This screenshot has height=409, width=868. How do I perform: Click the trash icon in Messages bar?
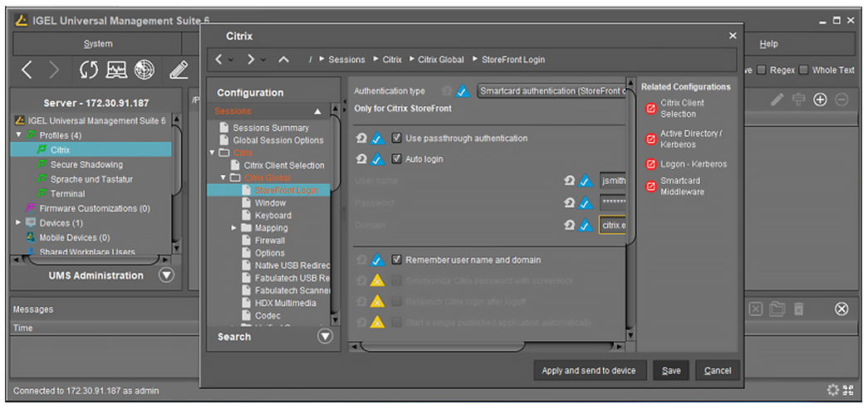tap(799, 309)
